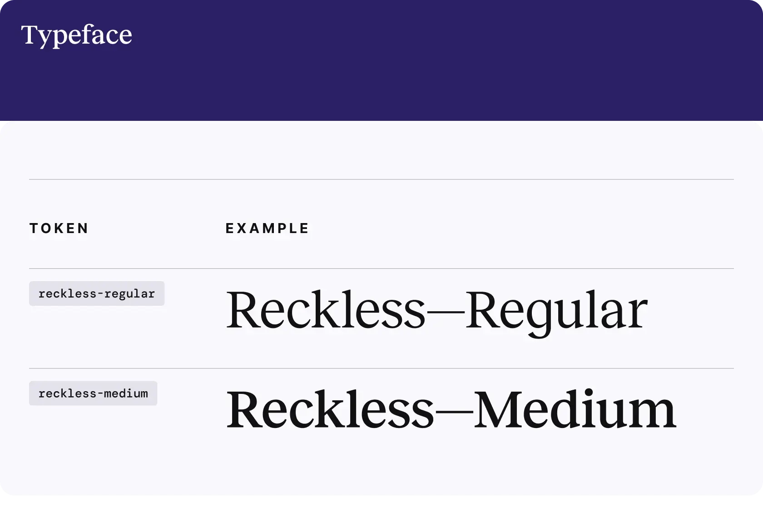The height and width of the screenshot is (532, 763).
Task: Click the Typeface heading in the banner
Action: pos(76,35)
